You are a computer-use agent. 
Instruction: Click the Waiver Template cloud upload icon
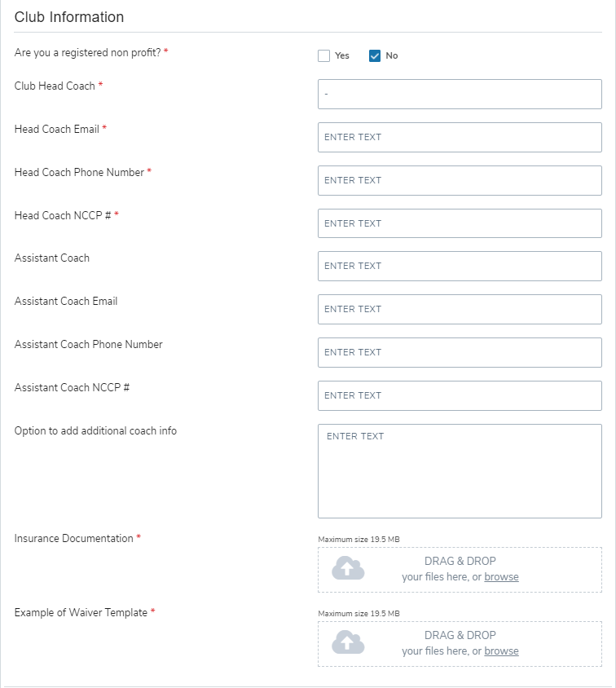348,642
